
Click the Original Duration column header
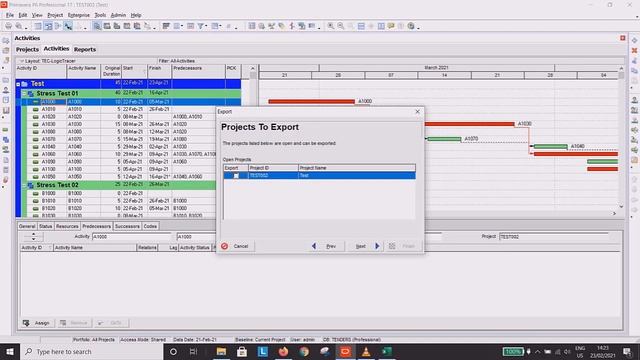click(111, 71)
